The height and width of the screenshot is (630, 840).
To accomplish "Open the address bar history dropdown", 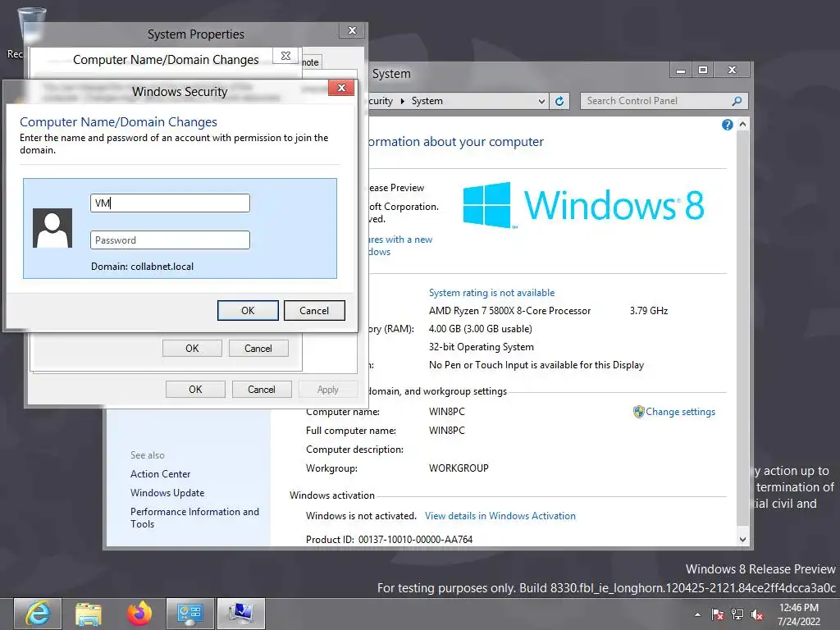I will (x=541, y=101).
